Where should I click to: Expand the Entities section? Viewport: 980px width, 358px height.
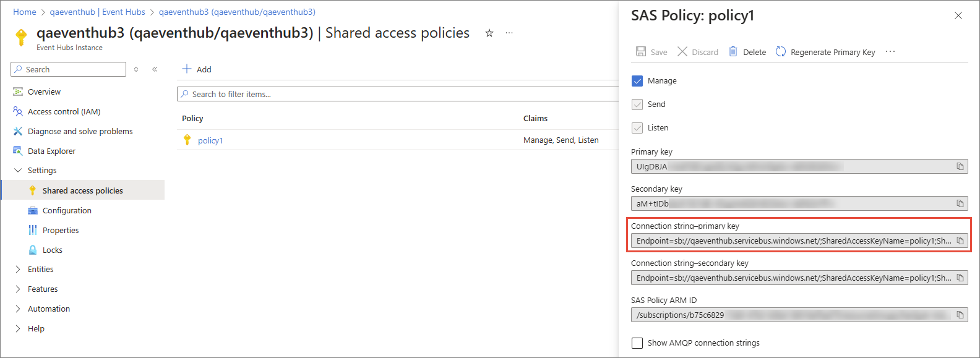pyautogui.click(x=18, y=270)
